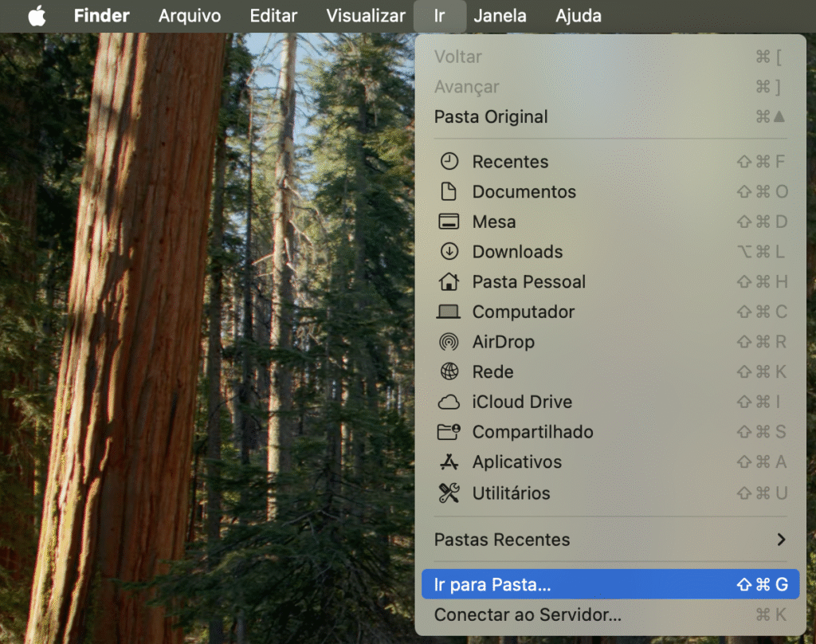The width and height of the screenshot is (816, 644).
Task: Click the Aplicativos icon
Action: point(449,461)
